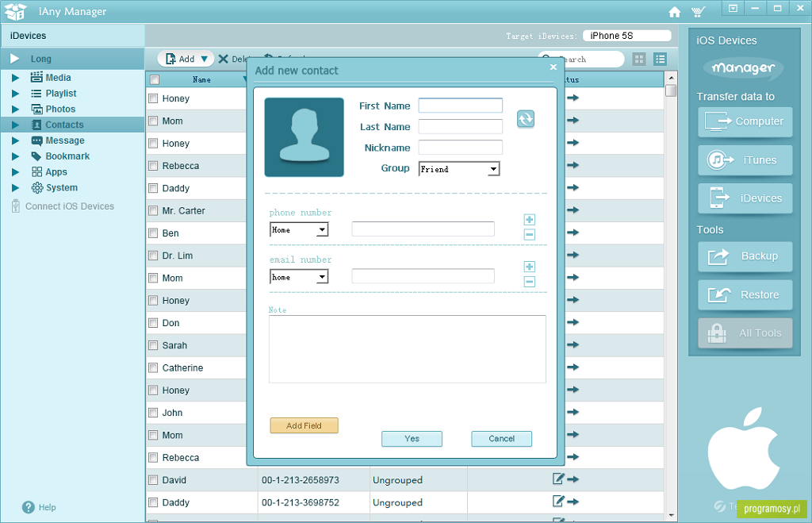Click the transfer arrow in Mr. Carter's row
The width and height of the screenshot is (812, 523).
(x=573, y=210)
